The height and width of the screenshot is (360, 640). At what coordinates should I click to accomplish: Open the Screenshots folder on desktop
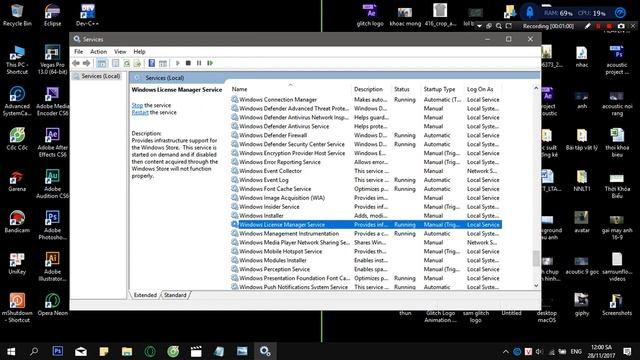pos(617,304)
